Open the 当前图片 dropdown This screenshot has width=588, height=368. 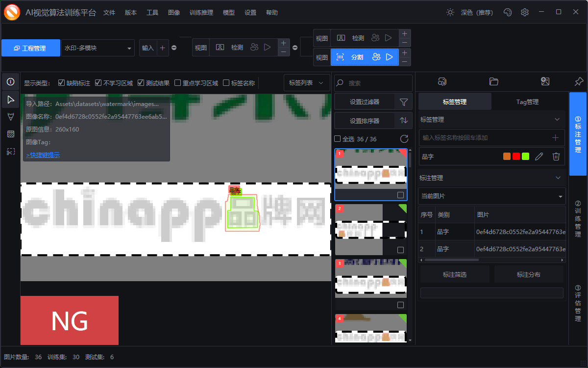tap(491, 196)
